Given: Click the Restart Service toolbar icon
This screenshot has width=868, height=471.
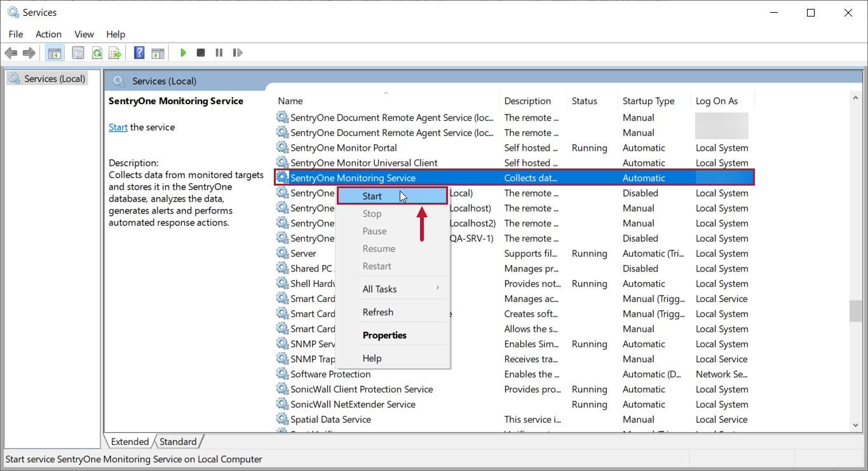Looking at the screenshot, I should (238, 52).
